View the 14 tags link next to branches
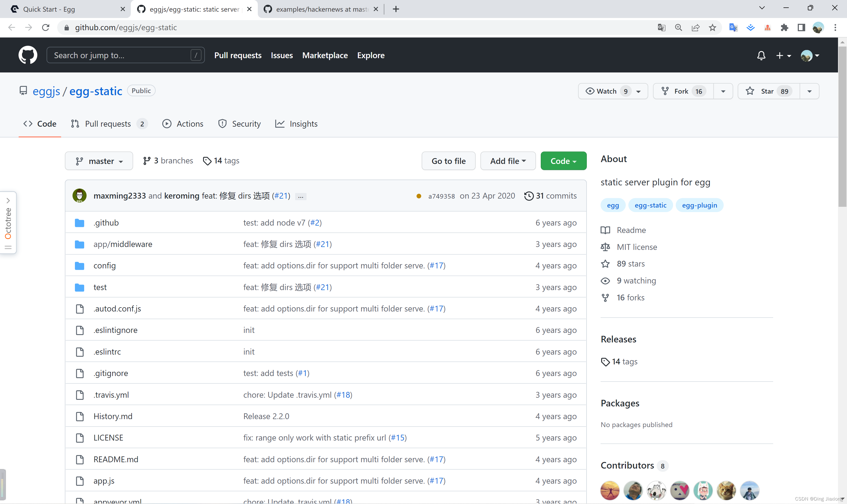847x504 pixels. (x=221, y=161)
